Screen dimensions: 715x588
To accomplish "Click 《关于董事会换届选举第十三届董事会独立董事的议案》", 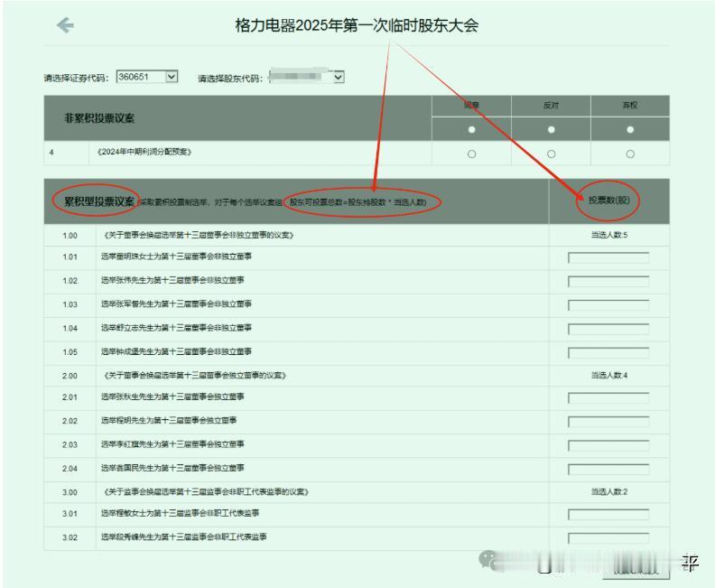I will click(x=195, y=376).
